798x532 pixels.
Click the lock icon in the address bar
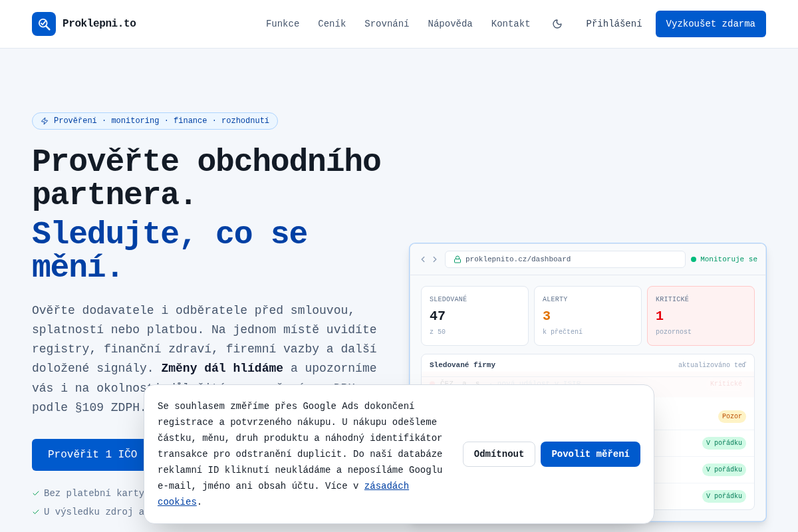458,259
